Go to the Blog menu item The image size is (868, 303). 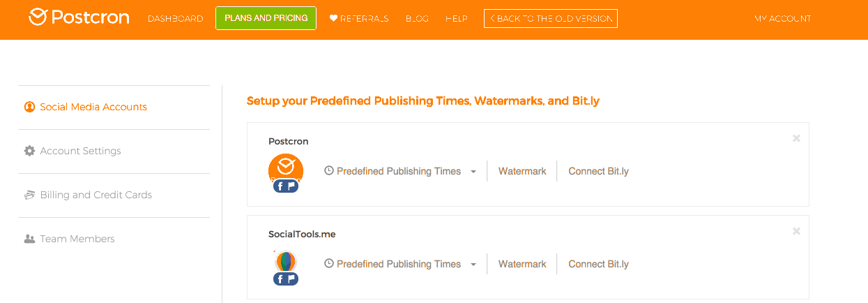click(x=417, y=19)
